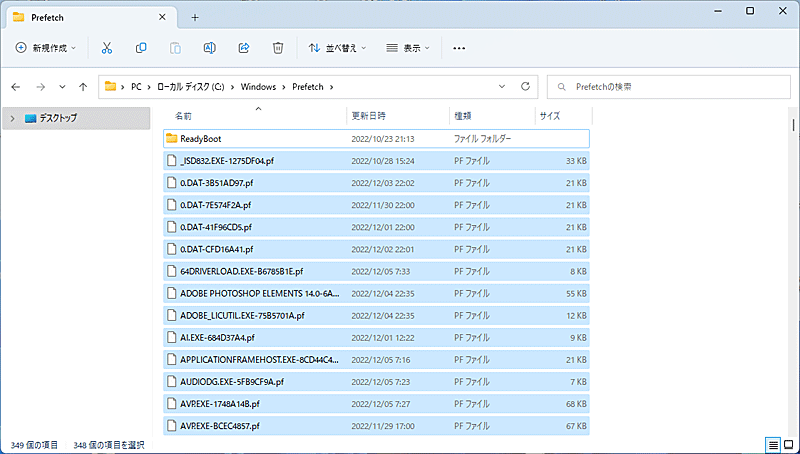The width and height of the screenshot is (800, 454).
Task: Click the 2022/10/23 21:13 date cell
Action: coord(383,139)
